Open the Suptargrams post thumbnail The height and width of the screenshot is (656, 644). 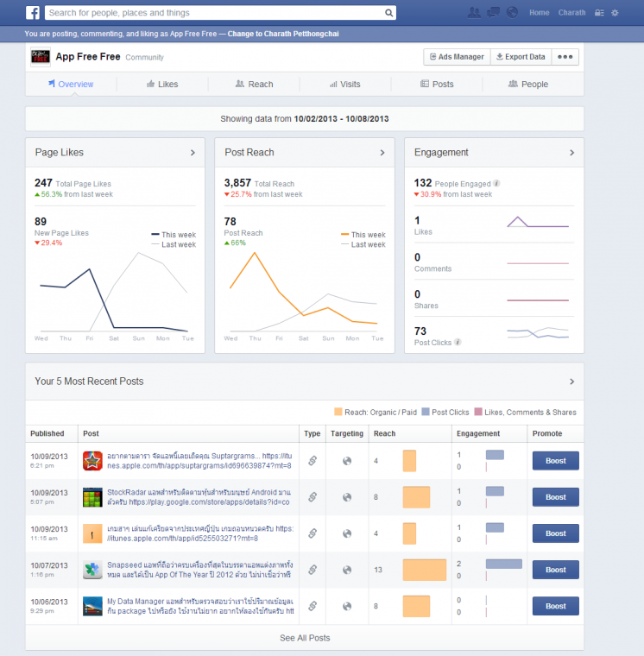tap(92, 461)
